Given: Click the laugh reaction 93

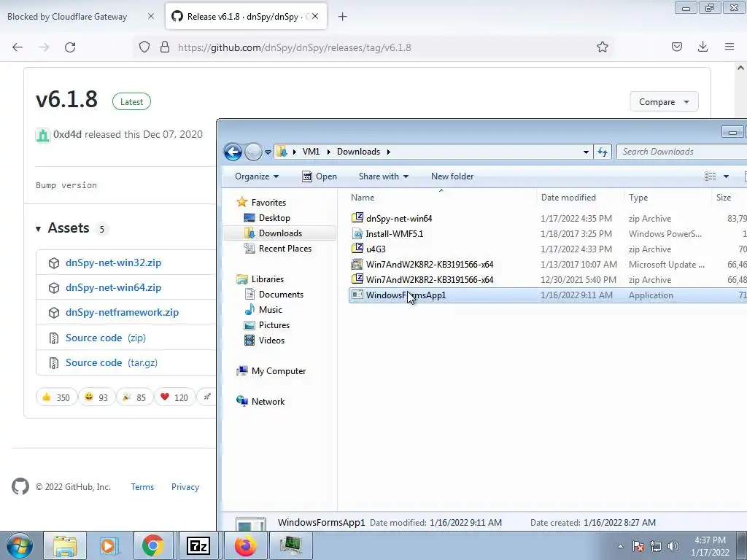Looking at the screenshot, I should (x=96, y=397).
